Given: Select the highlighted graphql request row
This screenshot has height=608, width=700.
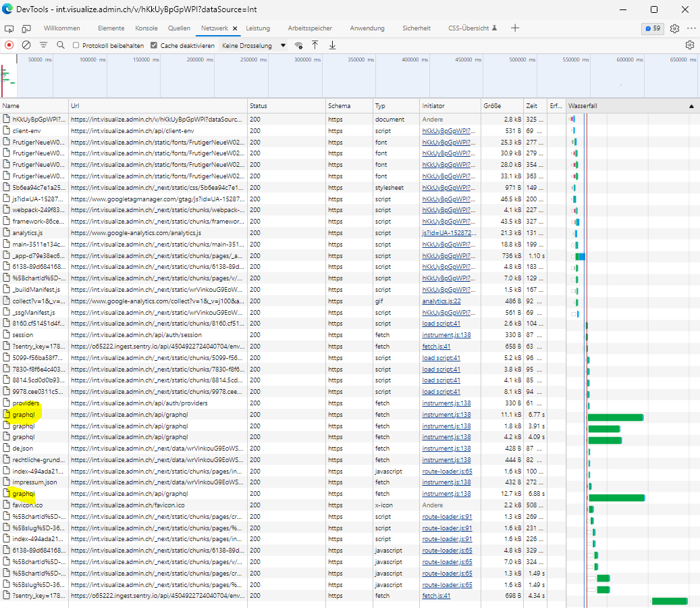Looking at the screenshot, I should point(24,415).
